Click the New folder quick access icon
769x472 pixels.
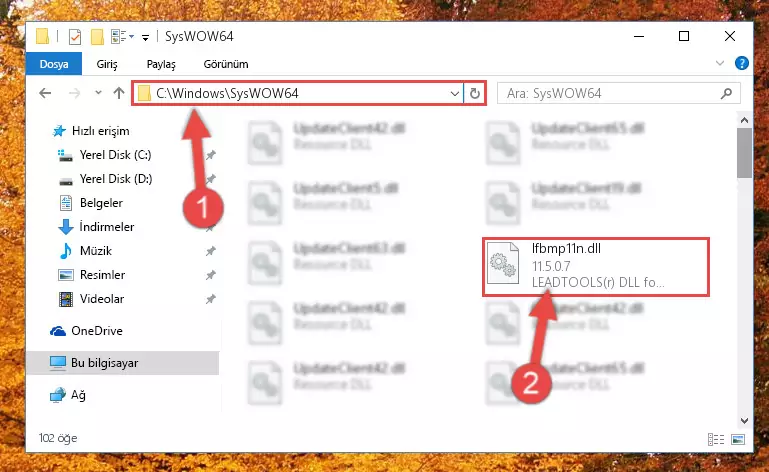tap(97, 37)
